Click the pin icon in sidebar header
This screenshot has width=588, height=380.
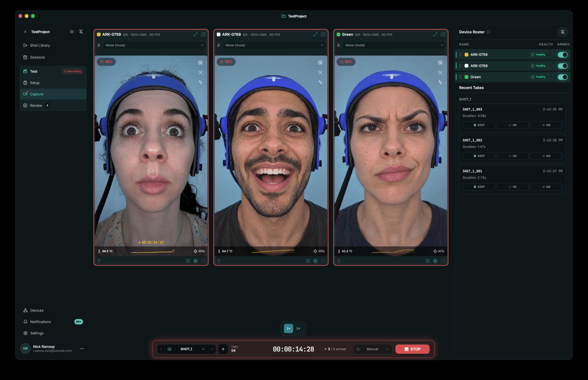(x=81, y=32)
